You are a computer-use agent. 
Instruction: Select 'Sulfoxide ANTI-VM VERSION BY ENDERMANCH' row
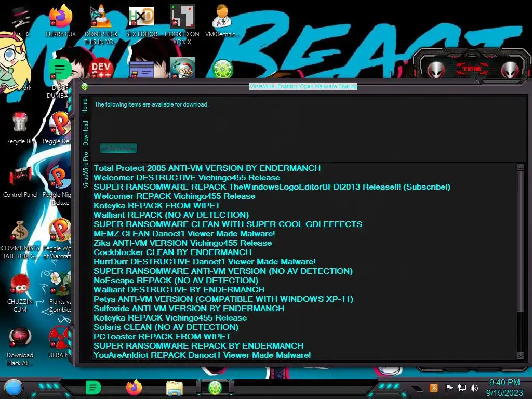189,309
